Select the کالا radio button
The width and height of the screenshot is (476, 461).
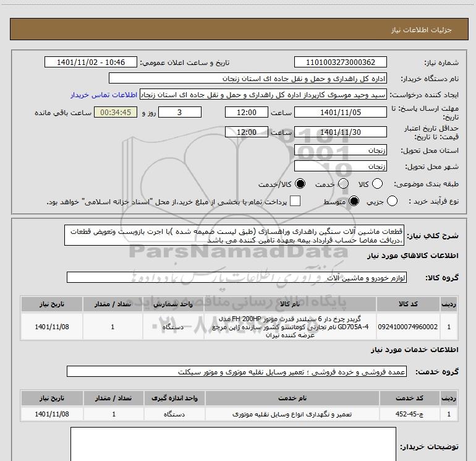click(x=377, y=184)
